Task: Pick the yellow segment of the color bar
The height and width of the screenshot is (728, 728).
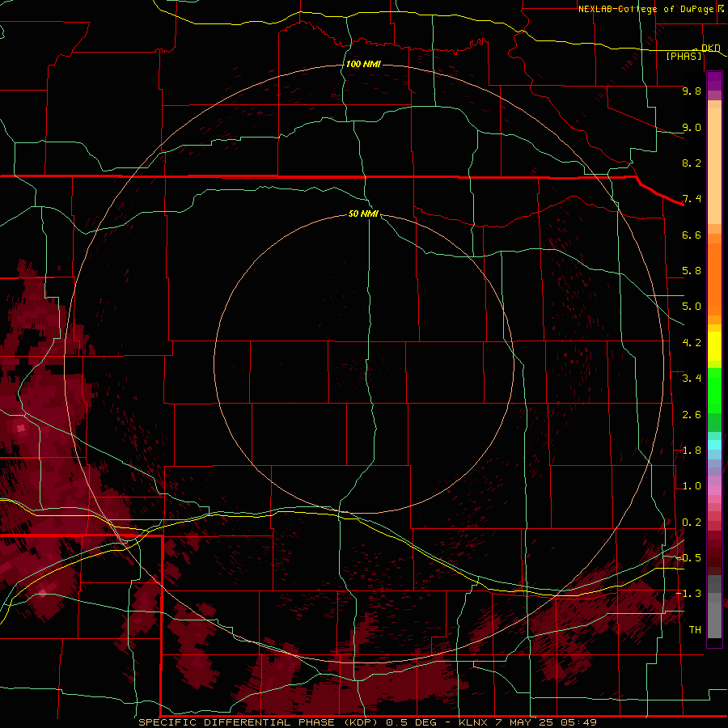Action: coord(714,346)
